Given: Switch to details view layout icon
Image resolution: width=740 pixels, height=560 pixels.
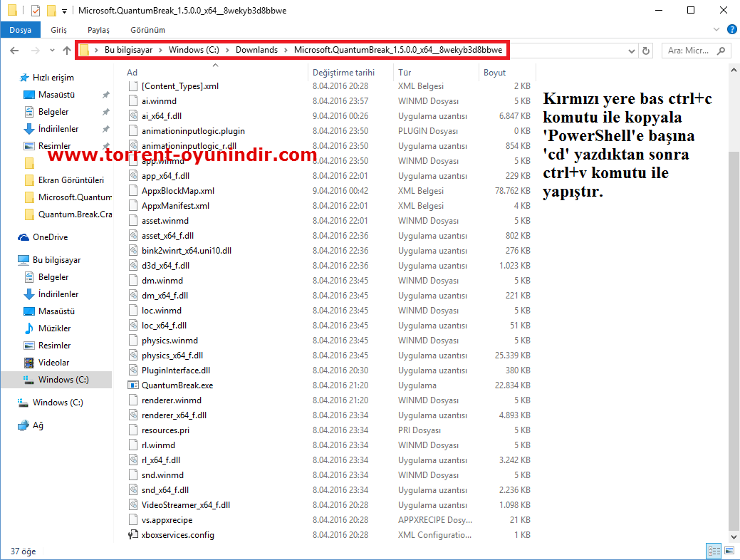Looking at the screenshot, I should pos(714,551).
